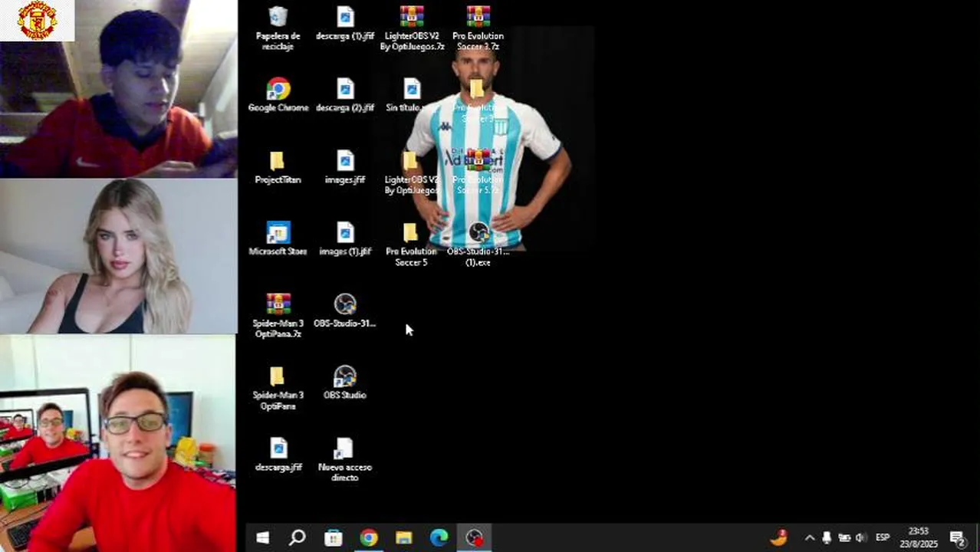Open the volume control tray icon
Viewport: 980px width, 552px height.
(861, 537)
